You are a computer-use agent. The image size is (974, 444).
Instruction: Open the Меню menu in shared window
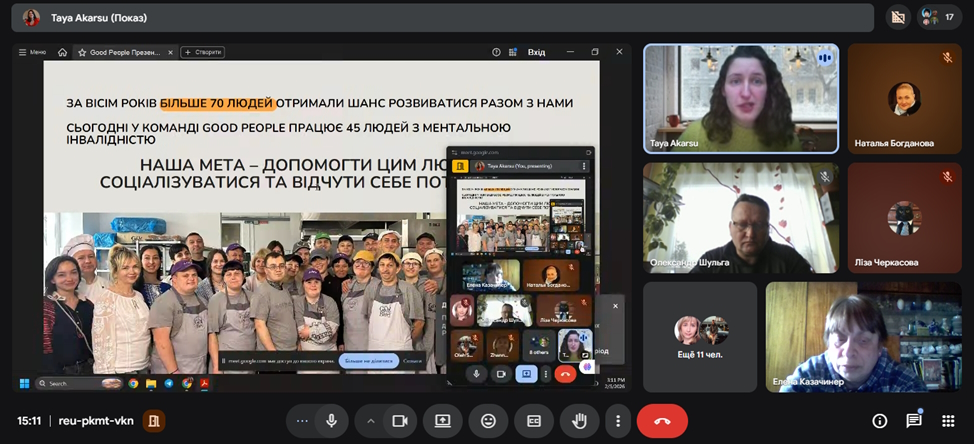33,52
